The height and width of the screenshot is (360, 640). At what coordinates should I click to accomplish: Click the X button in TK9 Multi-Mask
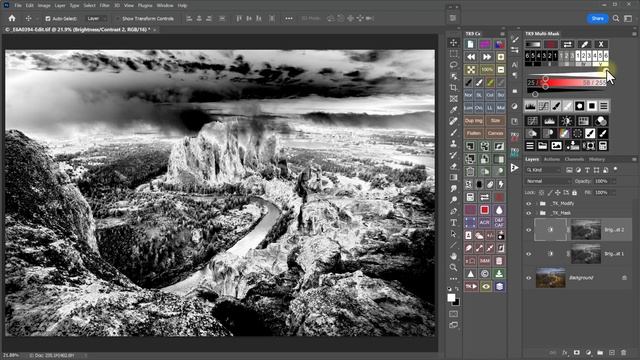pos(601,44)
